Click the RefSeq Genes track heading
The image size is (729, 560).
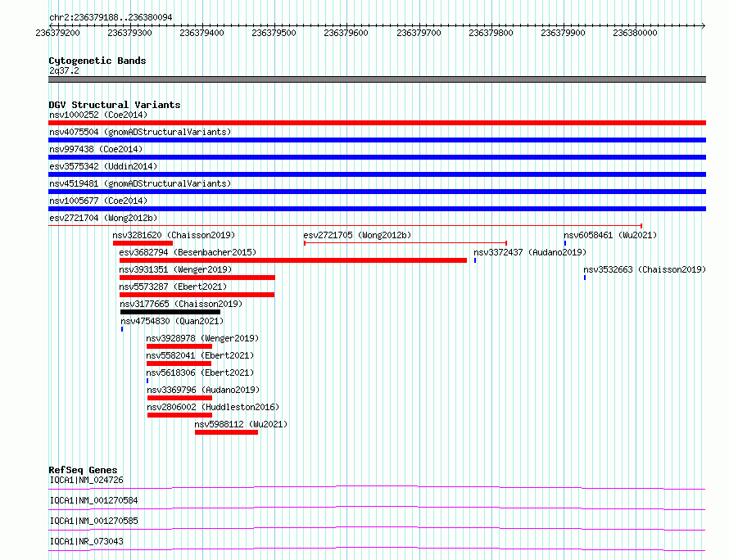(83, 470)
